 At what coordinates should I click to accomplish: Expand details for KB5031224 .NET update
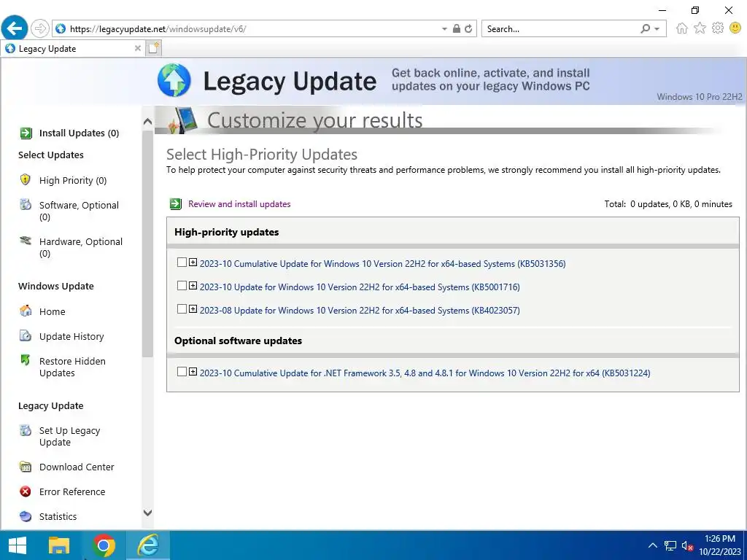193,372
